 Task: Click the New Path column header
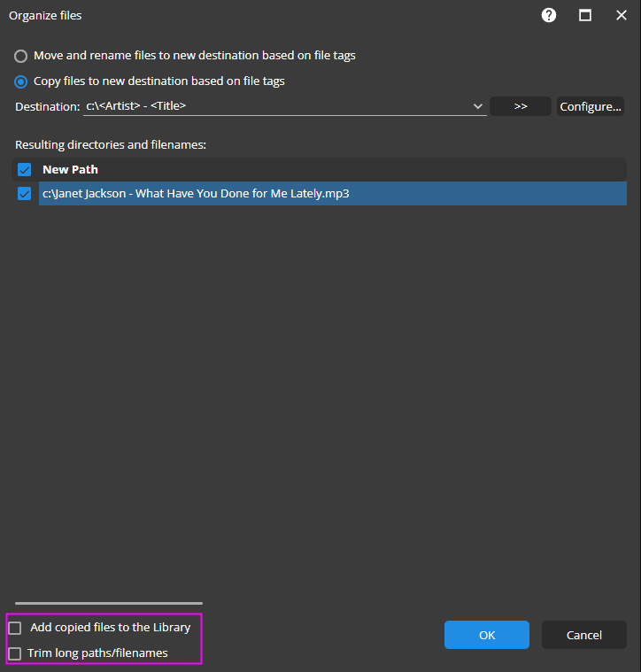(x=328, y=169)
